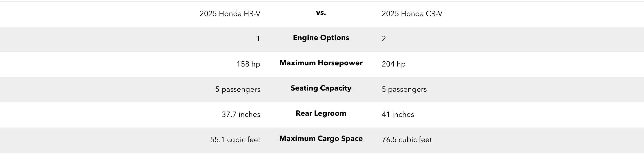Viewport: 644px width, 154px height.
Task: Click the CR-V '5 passengers' value
Action: (404, 89)
